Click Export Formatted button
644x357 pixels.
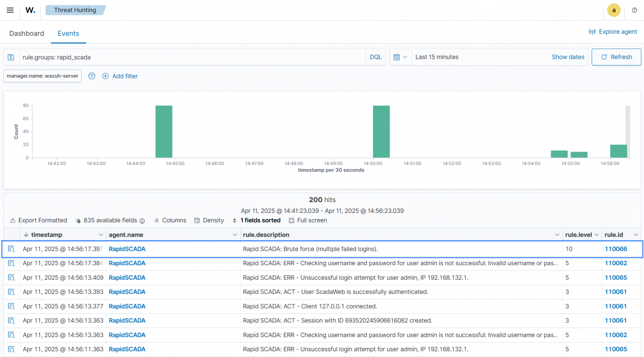[x=39, y=221]
